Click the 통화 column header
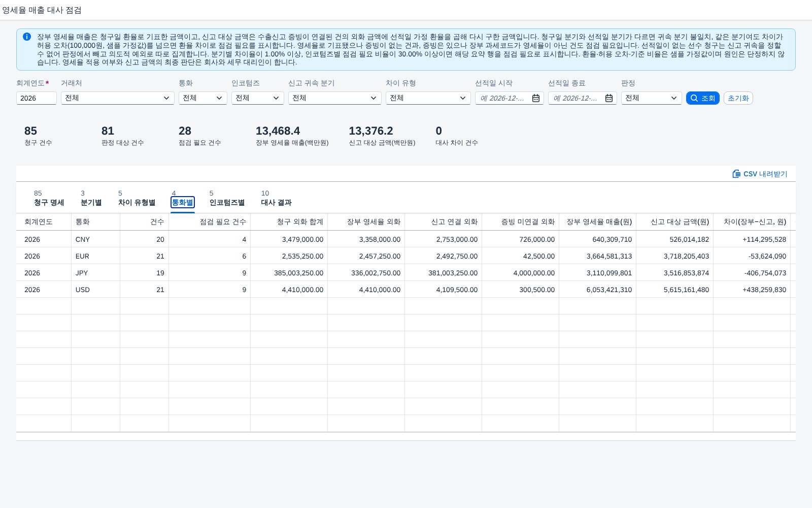Screen dimensions: 812x508 [95, 222]
